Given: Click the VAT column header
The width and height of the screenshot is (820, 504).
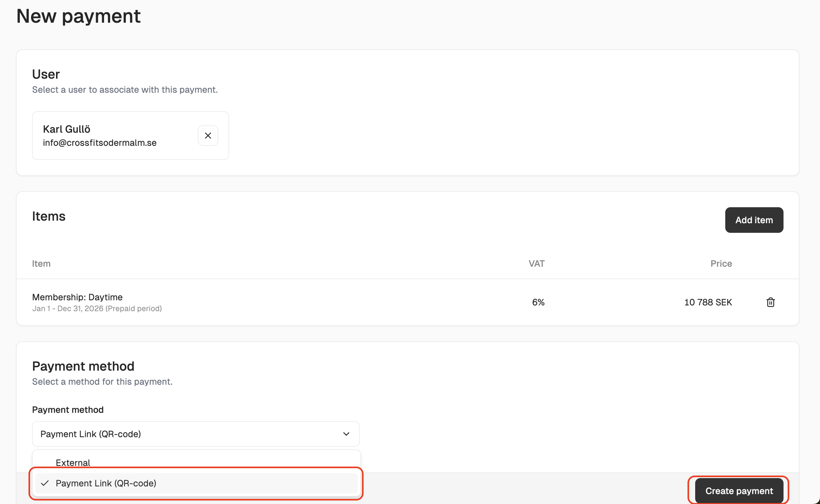Looking at the screenshot, I should point(536,264).
